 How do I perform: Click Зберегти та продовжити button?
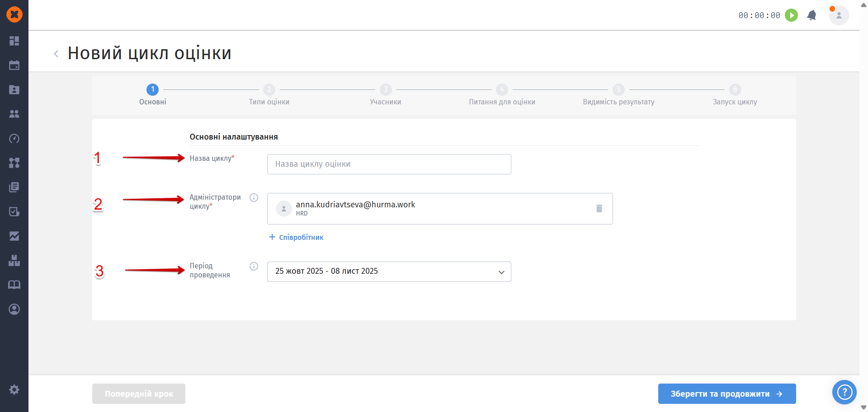727,393
